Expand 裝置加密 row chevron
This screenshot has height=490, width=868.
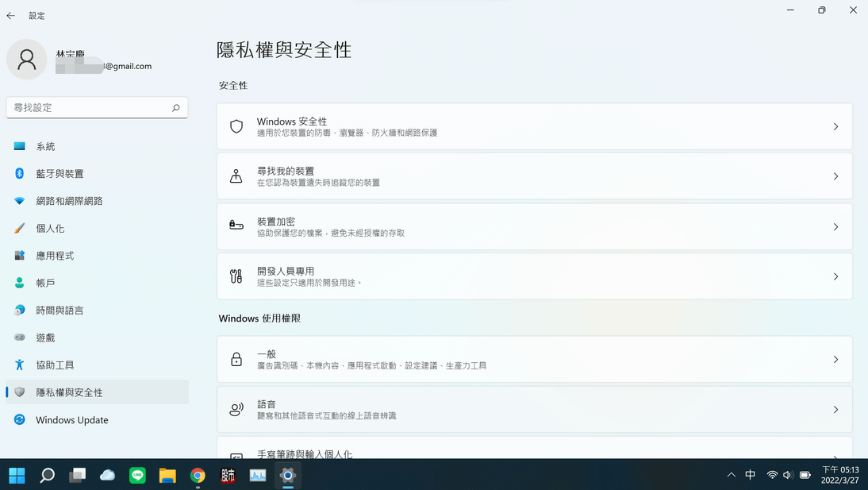point(836,226)
